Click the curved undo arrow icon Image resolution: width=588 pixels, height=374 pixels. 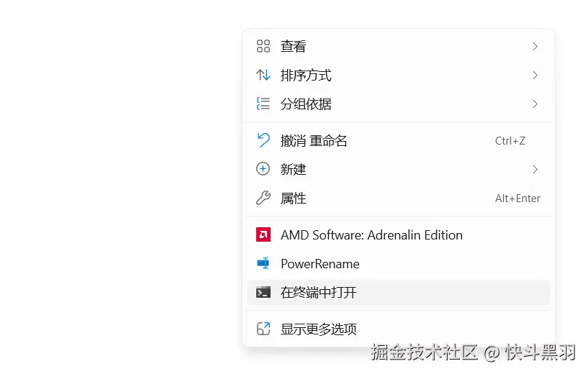click(x=263, y=140)
